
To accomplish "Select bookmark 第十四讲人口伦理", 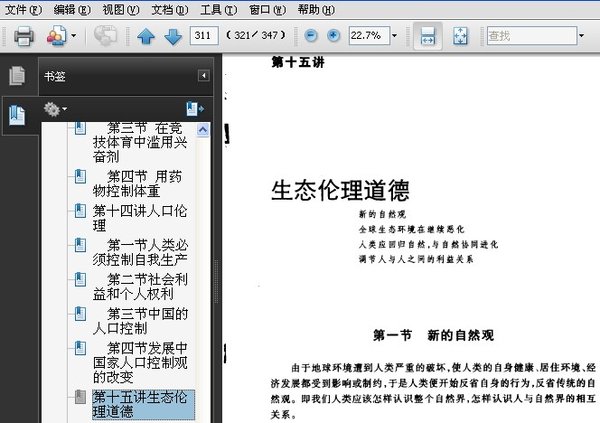I will (x=140, y=218).
